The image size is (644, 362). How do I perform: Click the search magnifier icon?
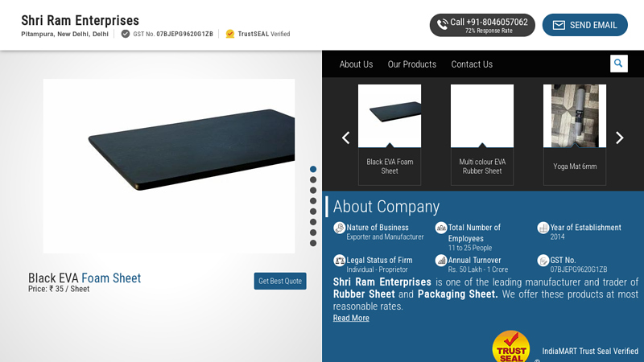(x=618, y=64)
